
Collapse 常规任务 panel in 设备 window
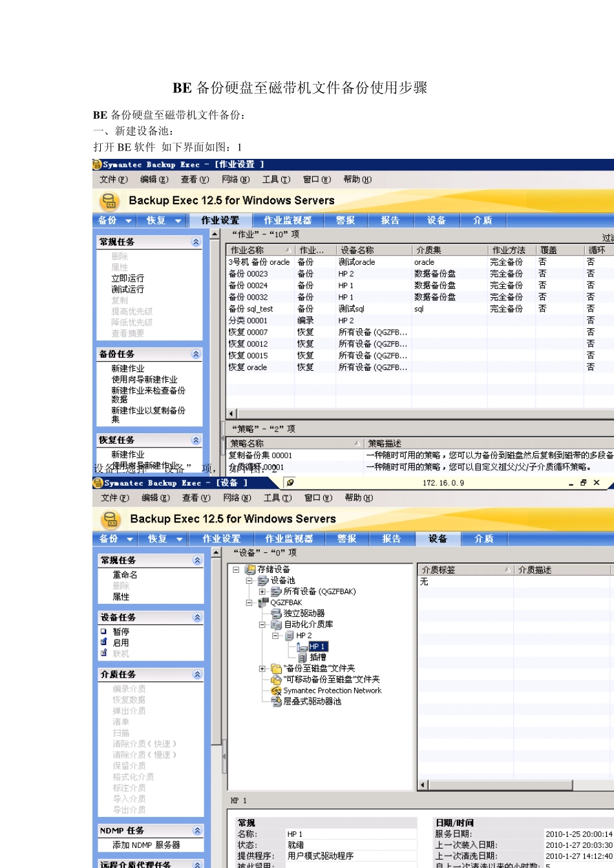(197, 561)
